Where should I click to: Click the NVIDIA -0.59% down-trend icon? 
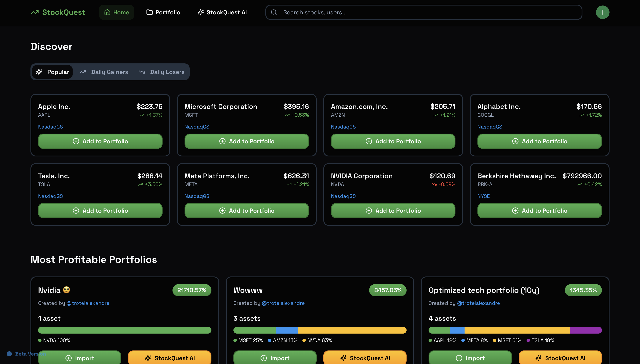pyautogui.click(x=434, y=185)
